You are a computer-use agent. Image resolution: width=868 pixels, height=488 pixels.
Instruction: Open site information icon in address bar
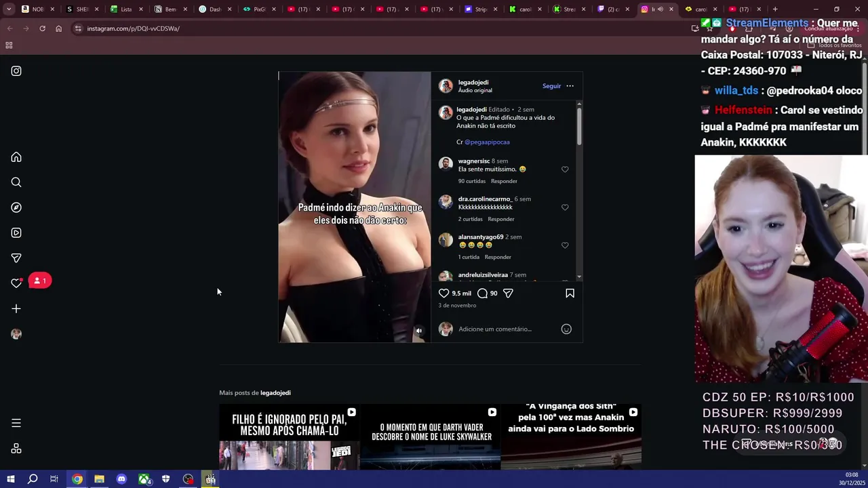[78, 28]
